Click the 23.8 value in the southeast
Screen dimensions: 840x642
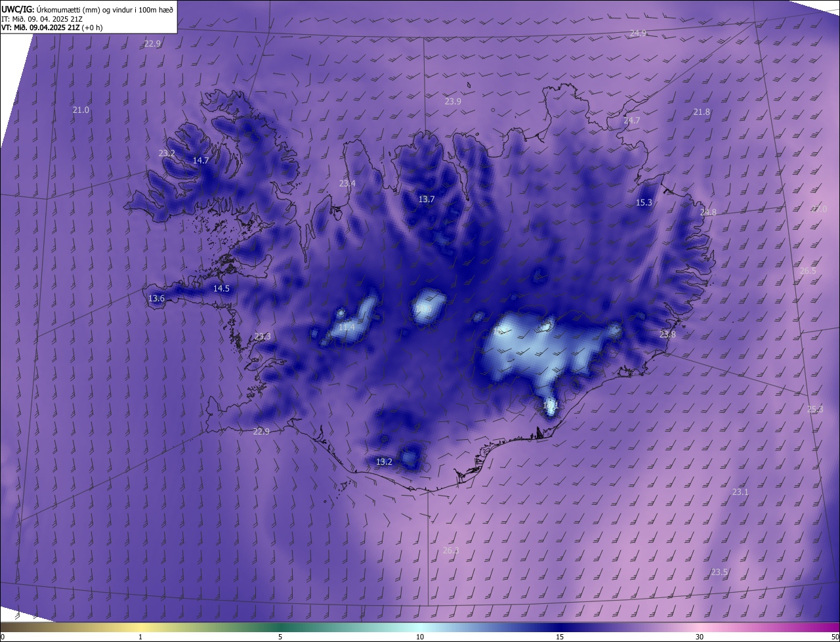click(667, 335)
